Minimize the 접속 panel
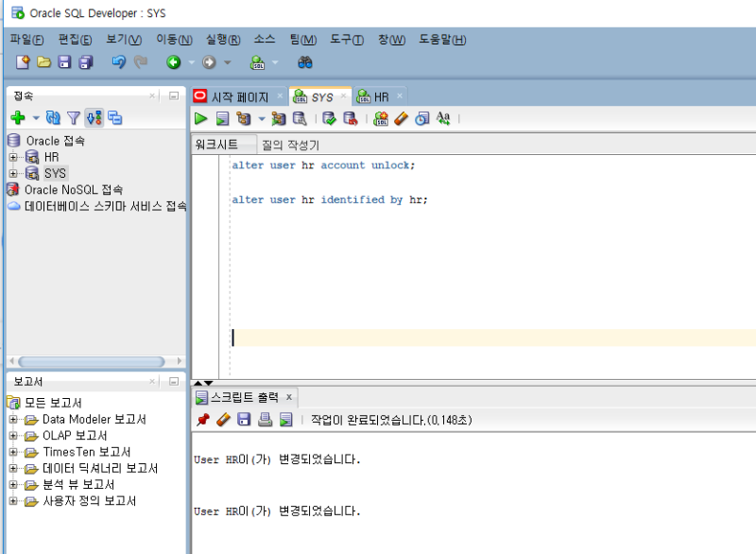The image size is (756, 554). pyautogui.click(x=174, y=95)
